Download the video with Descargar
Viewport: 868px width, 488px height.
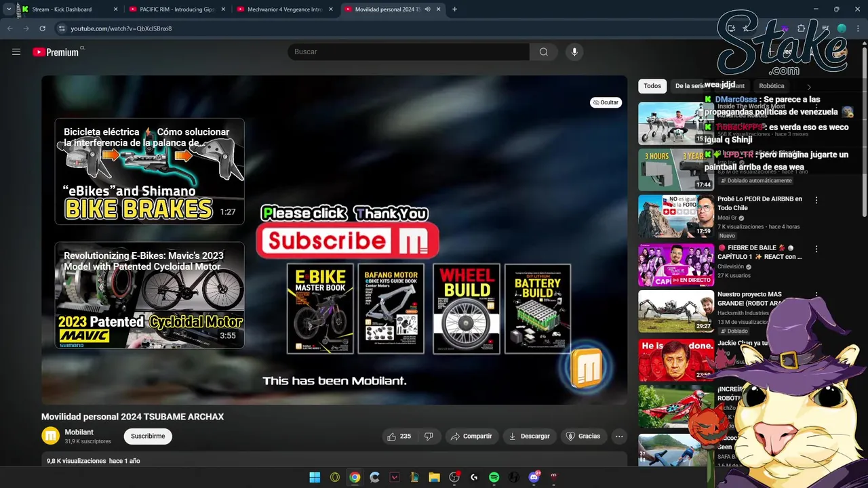[x=530, y=436]
